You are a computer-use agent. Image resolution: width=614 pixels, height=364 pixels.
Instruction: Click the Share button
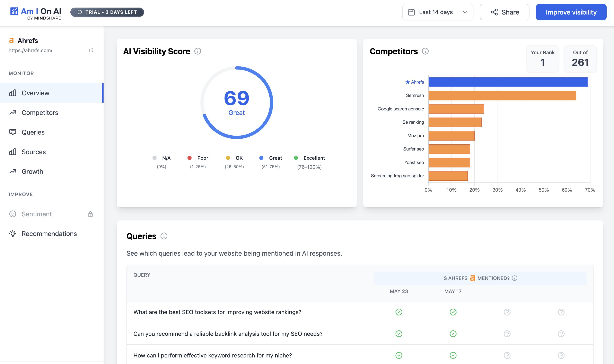[x=505, y=12]
